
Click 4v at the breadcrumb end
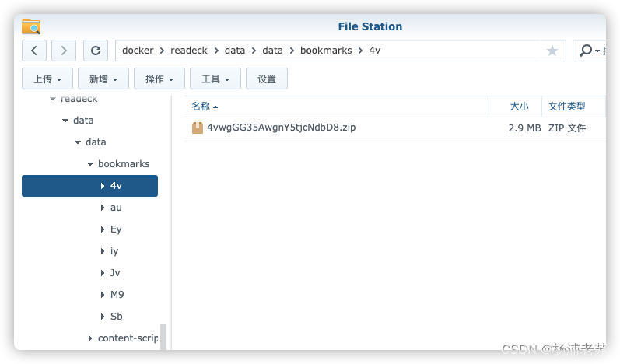coord(374,51)
